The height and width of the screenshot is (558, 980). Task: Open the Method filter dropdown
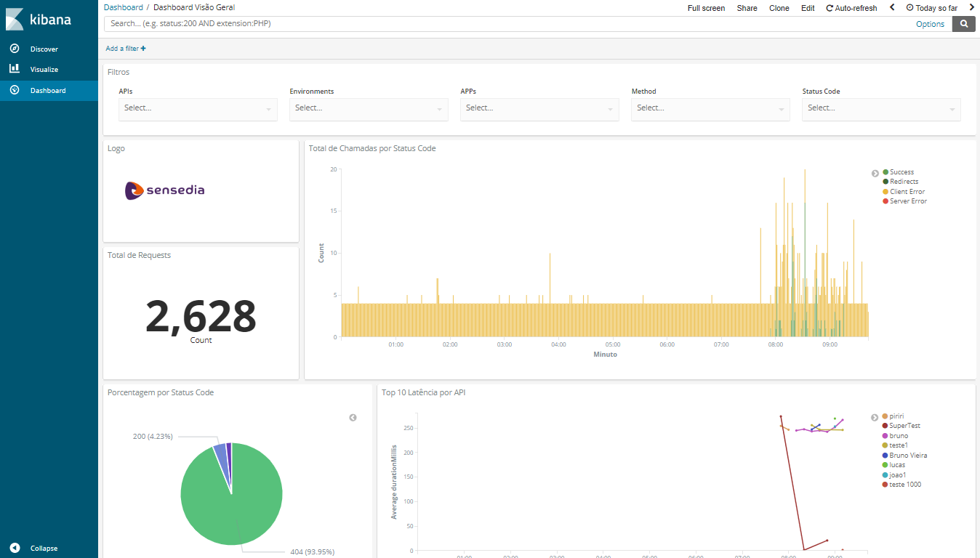(x=710, y=109)
